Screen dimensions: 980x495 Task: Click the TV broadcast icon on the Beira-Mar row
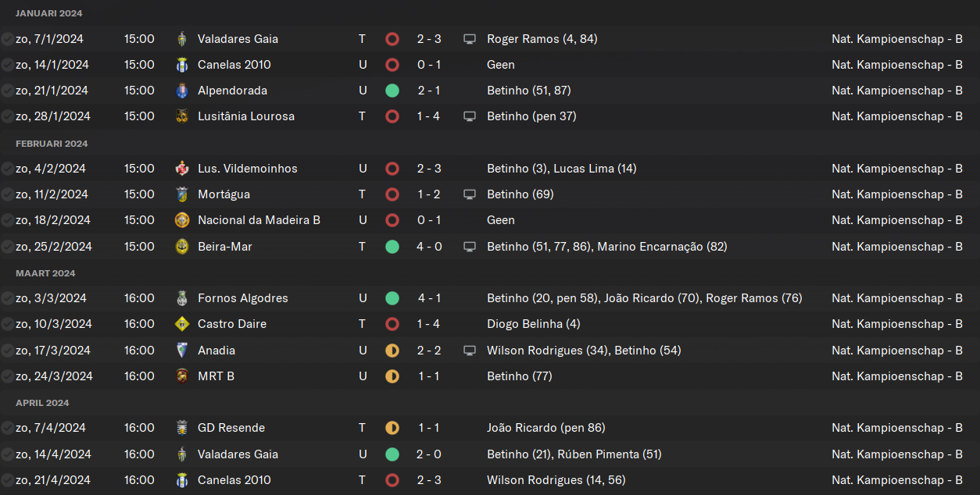point(470,247)
